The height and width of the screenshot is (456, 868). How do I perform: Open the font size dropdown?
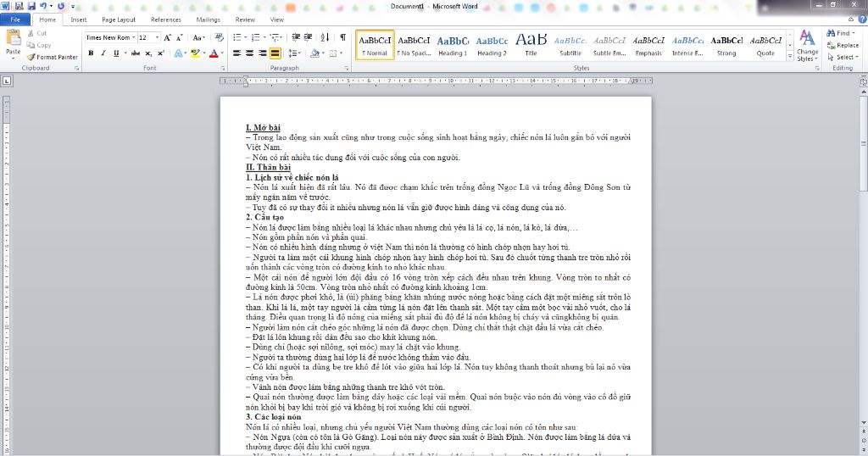pos(157,37)
